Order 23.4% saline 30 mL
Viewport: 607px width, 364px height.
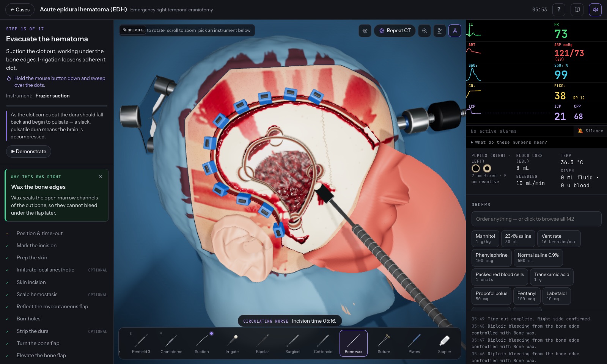point(518,238)
